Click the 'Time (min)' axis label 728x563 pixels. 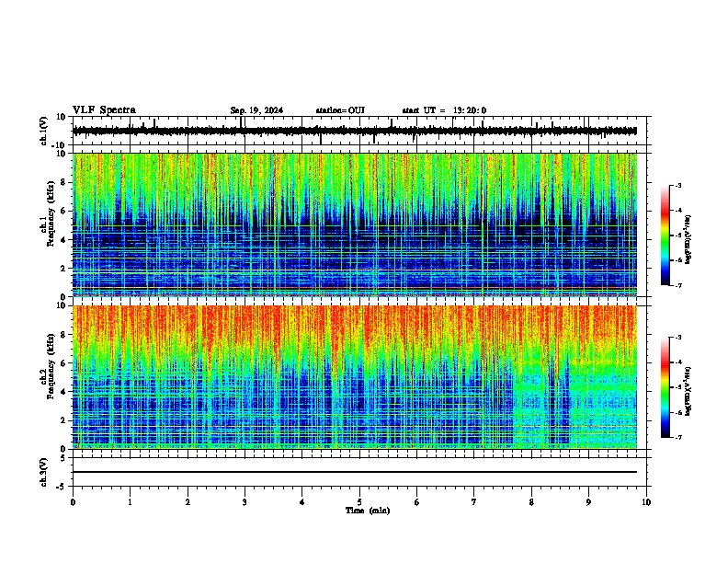click(368, 511)
